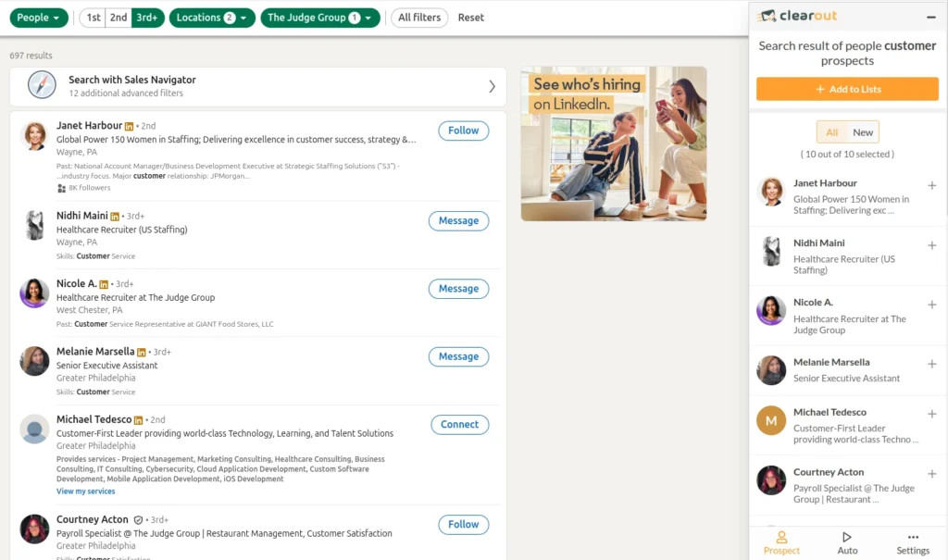Click the 697 results text
The width and height of the screenshot is (948, 560).
[x=31, y=56]
